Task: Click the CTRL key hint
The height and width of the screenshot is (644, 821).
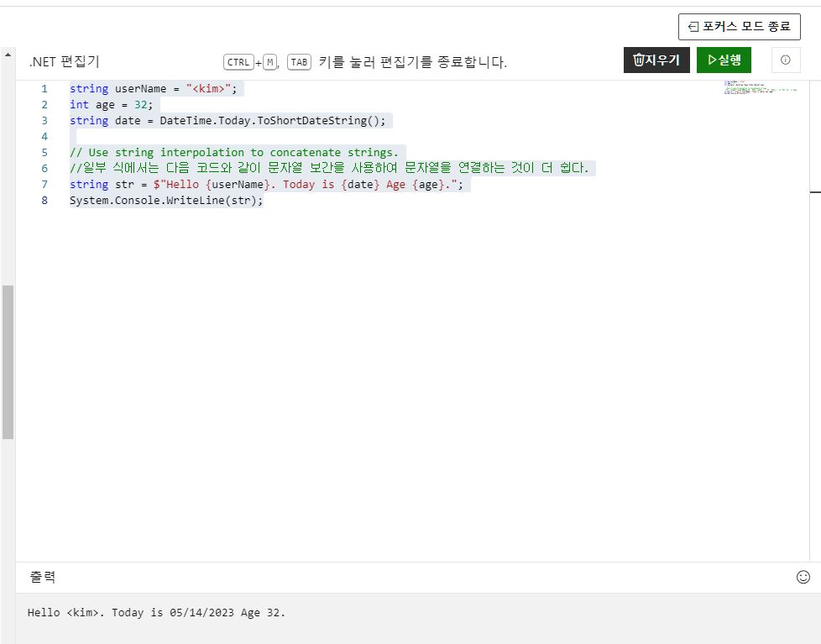Action: [x=238, y=62]
